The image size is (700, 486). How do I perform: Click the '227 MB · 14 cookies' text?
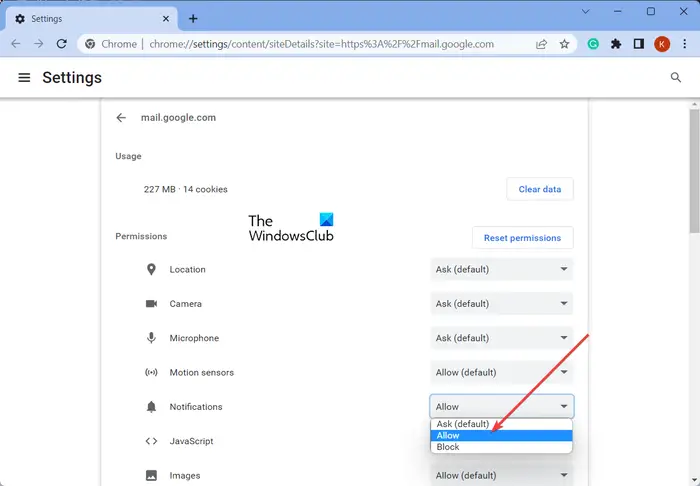(x=186, y=189)
